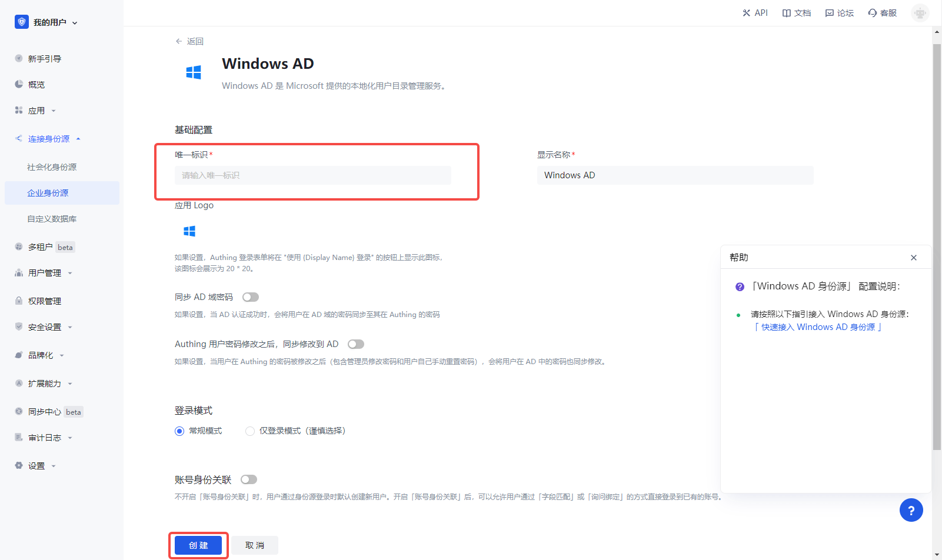The image size is (942, 560).
Task: Click the 创建 create button
Action: pos(198,545)
